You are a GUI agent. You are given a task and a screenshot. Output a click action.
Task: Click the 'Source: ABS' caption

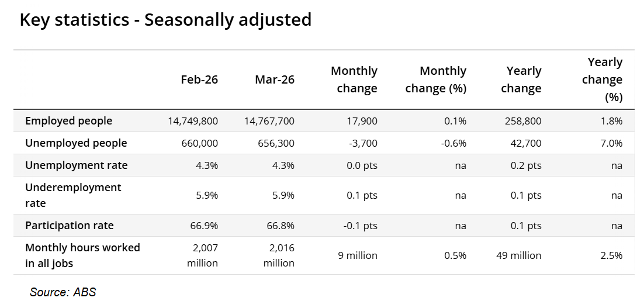click(x=63, y=292)
